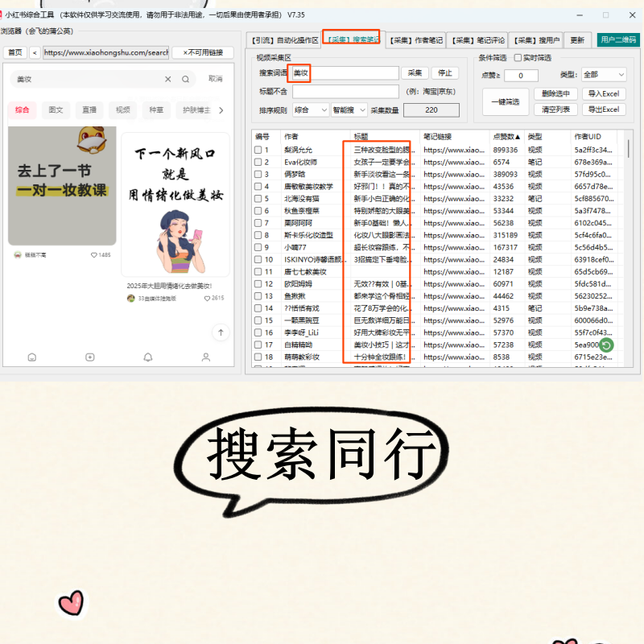Viewport: 644px width, 644px height.
Task: Open the 类型 dropdown showing 全部
Action: point(602,75)
